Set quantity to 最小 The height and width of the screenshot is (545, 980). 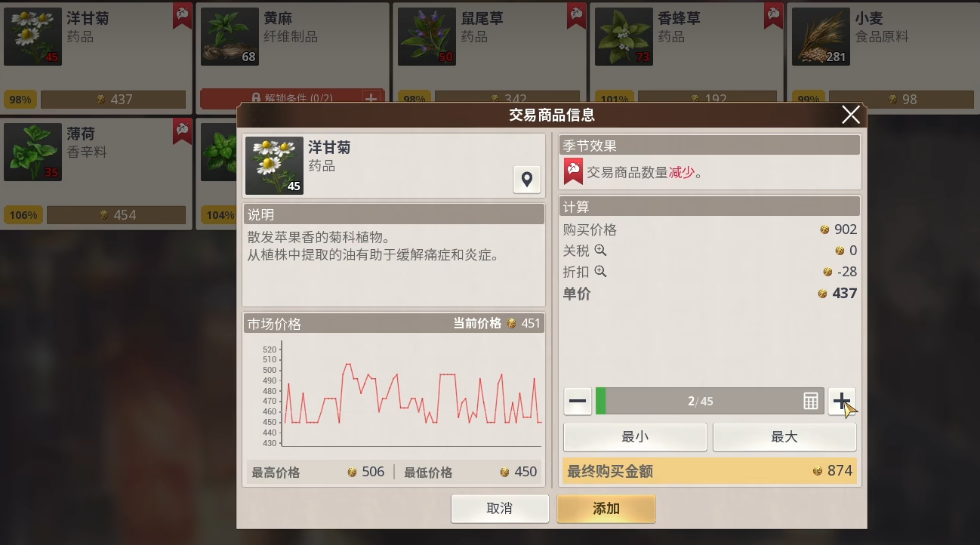pyautogui.click(x=635, y=437)
